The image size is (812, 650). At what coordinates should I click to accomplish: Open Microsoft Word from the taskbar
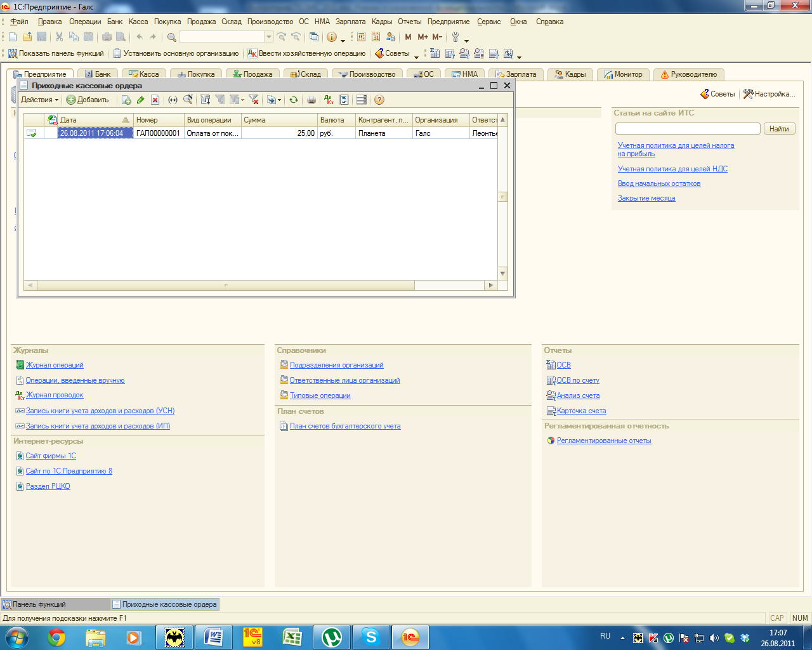214,637
